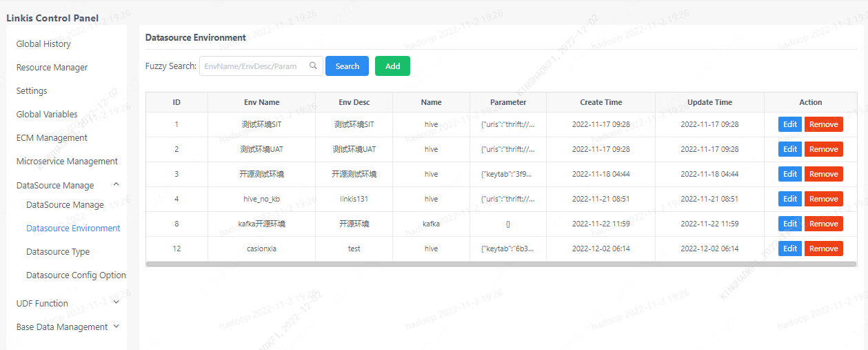The width and height of the screenshot is (868, 350).
Task: Select DataSource Manage submenu item
Action: 65,204
